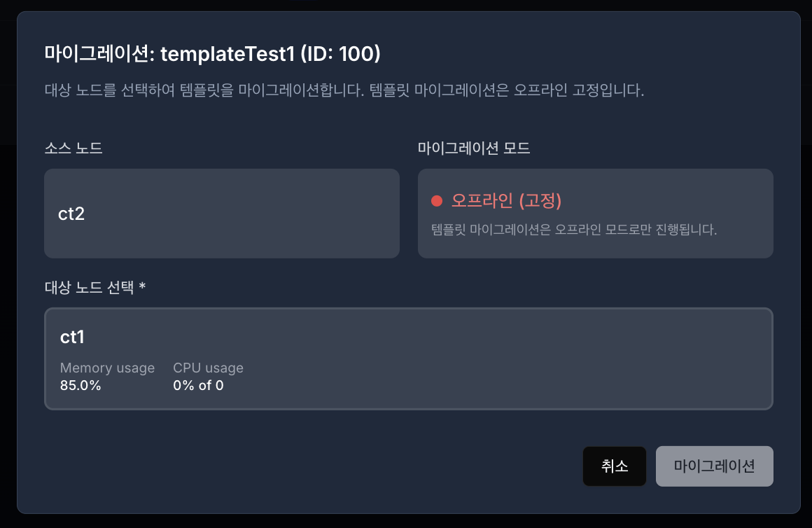Click the migration instructions subtitle text
The image size is (812, 528).
342,90
